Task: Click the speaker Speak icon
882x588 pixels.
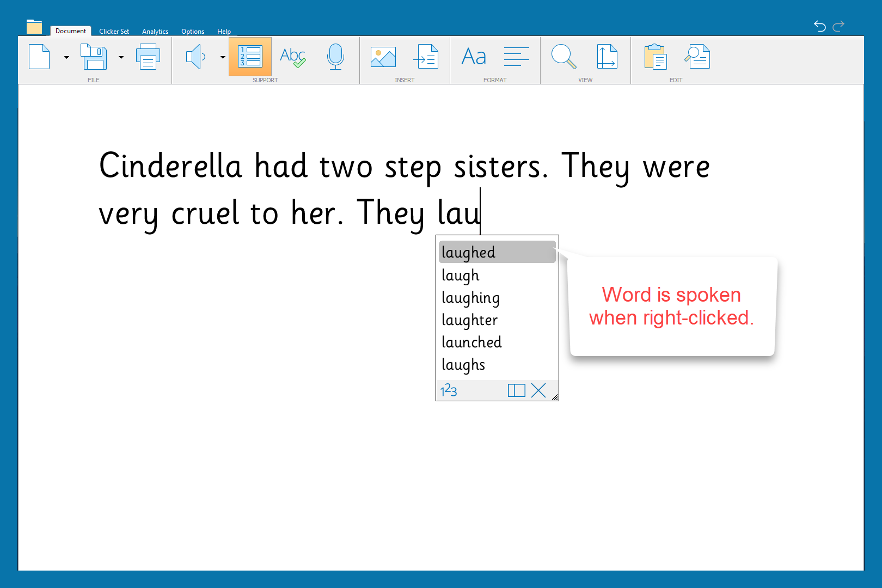Action: tap(195, 57)
